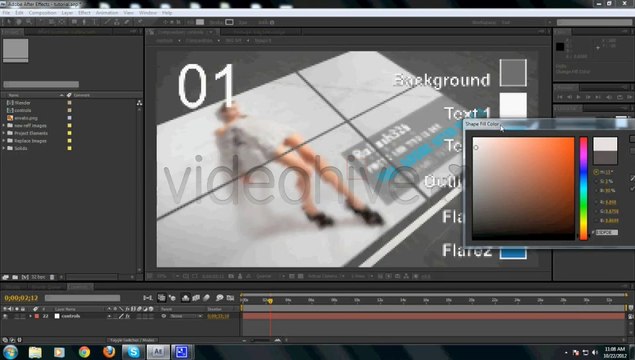Select the Brush tool in toolbar
Image resolution: width=635 pixels, height=360 pixels.
point(107,22)
